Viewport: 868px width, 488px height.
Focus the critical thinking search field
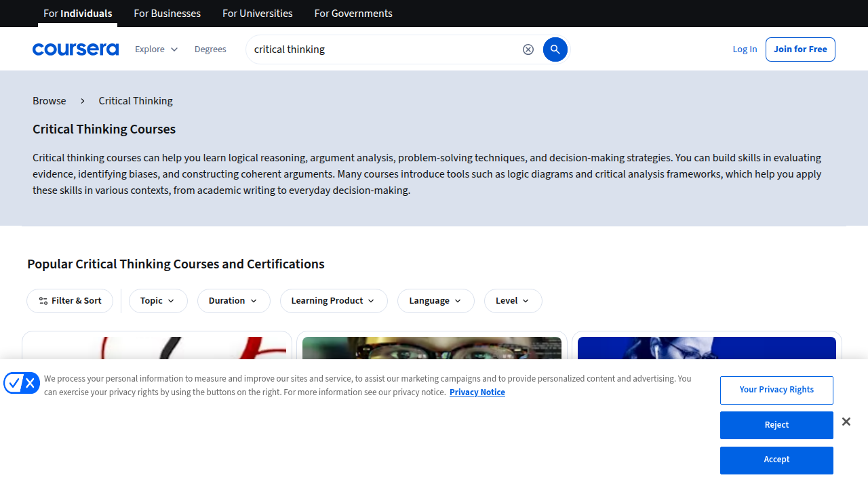tap(383, 49)
